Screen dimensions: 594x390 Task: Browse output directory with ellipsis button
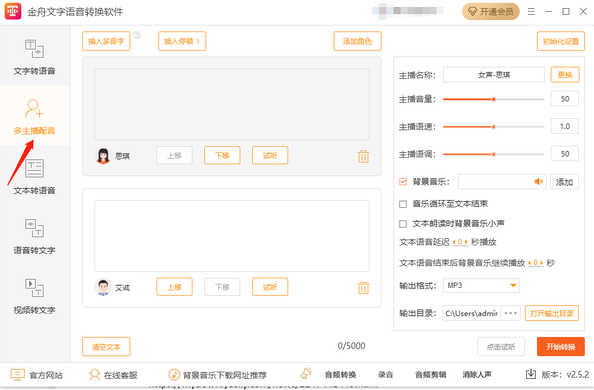(x=511, y=313)
